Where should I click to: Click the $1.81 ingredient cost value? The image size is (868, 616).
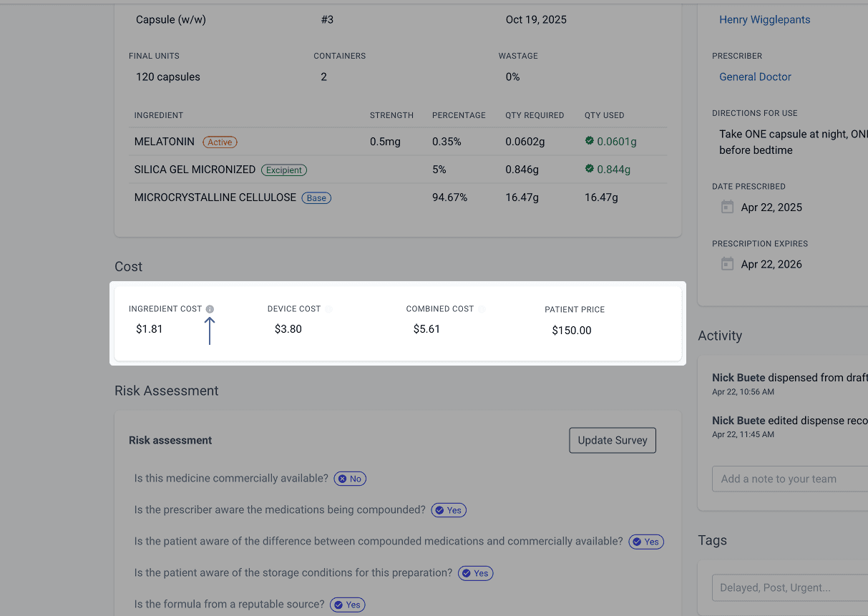point(150,329)
